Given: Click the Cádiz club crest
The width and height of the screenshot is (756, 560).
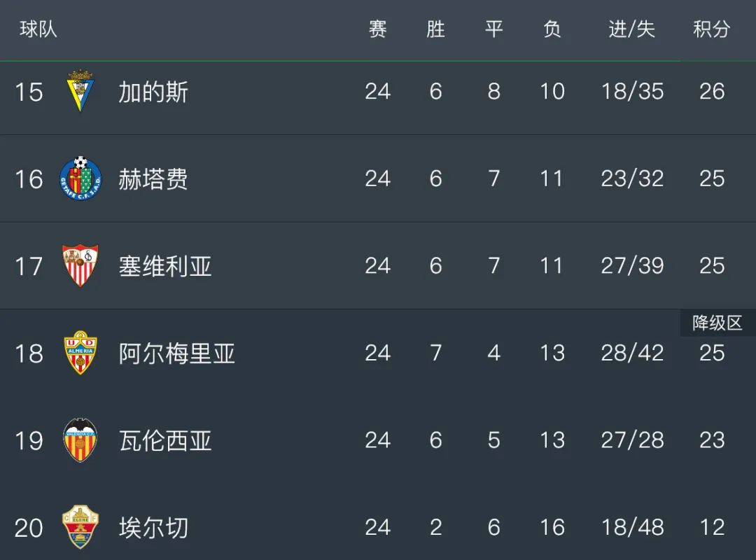Looking at the screenshot, I should [80, 91].
